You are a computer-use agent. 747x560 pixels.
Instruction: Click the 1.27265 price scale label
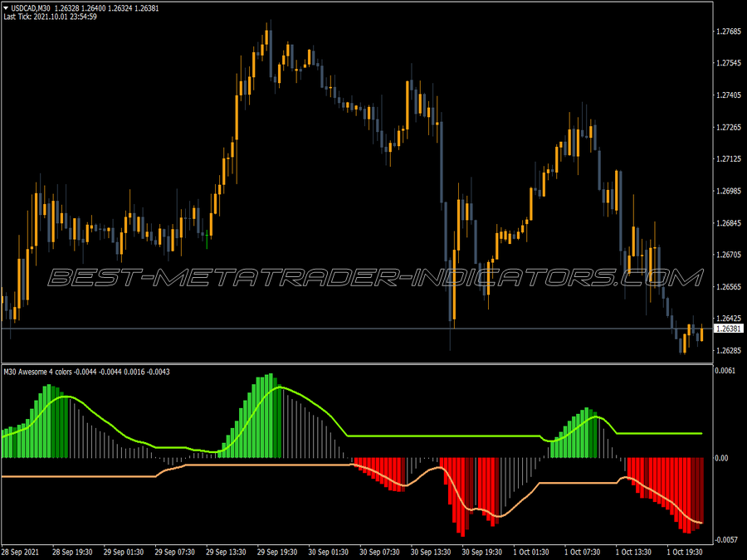729,127
